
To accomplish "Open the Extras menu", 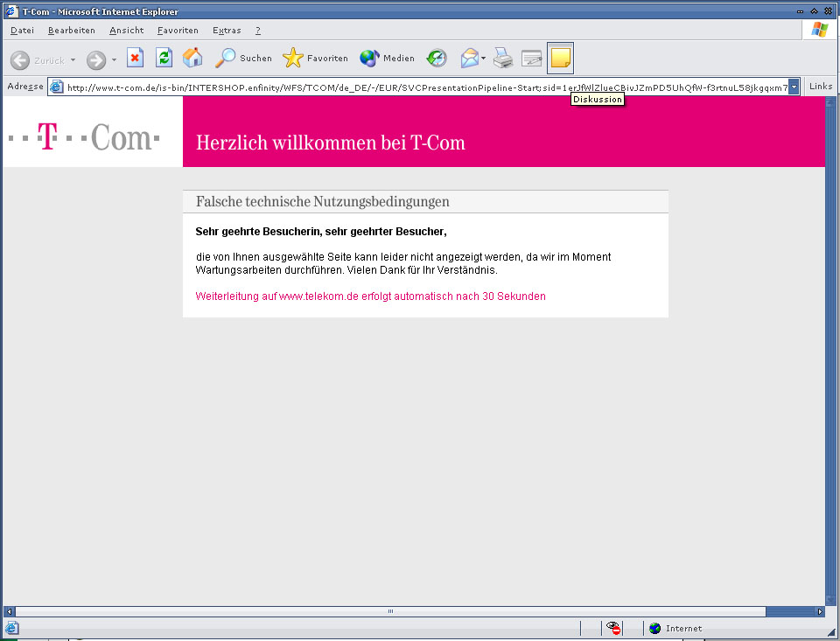I will 227,31.
